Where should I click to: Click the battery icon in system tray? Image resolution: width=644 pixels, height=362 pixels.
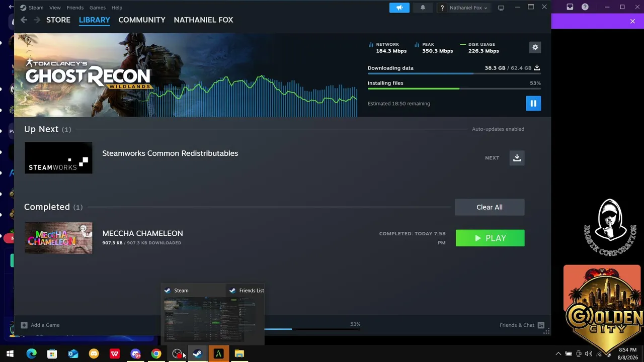(x=569, y=354)
